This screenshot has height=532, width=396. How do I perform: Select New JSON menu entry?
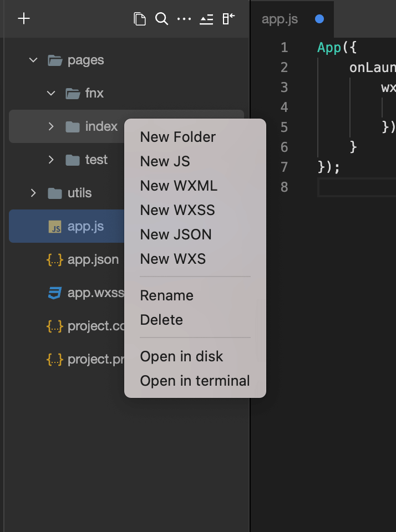176,234
